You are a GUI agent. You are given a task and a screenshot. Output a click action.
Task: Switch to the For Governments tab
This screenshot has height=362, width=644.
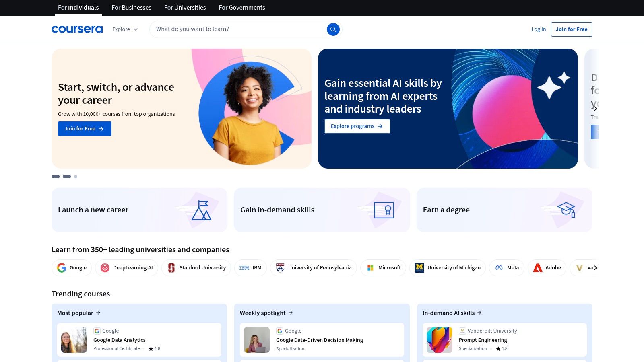point(242,8)
